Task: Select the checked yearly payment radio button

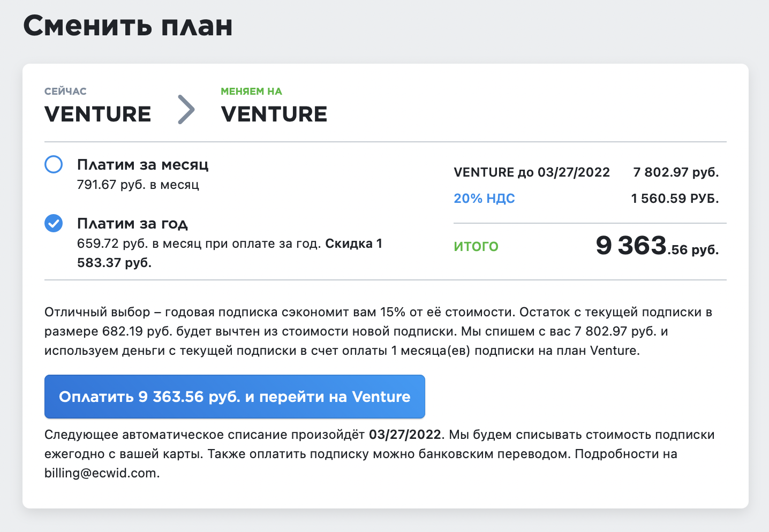Action: coord(54,223)
